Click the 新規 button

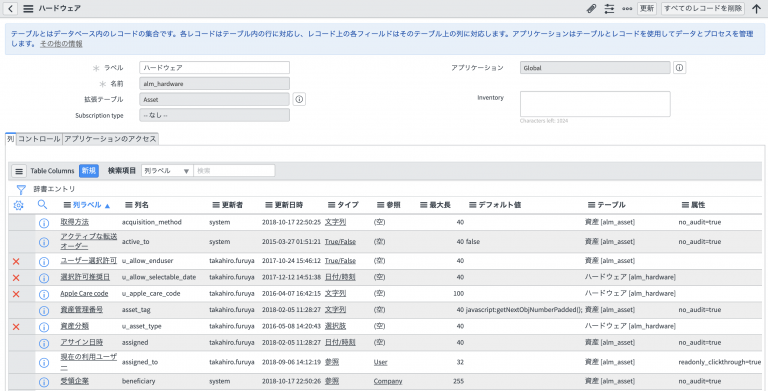[89, 171]
